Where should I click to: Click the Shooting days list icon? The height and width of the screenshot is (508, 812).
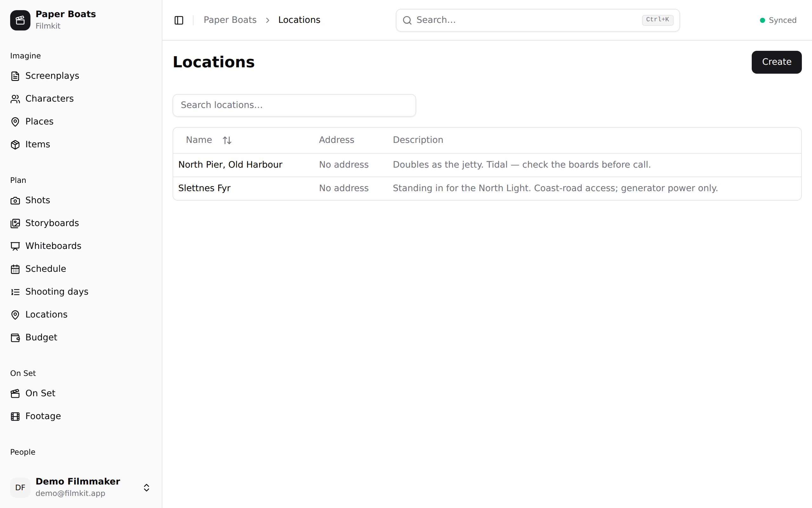pyautogui.click(x=15, y=292)
